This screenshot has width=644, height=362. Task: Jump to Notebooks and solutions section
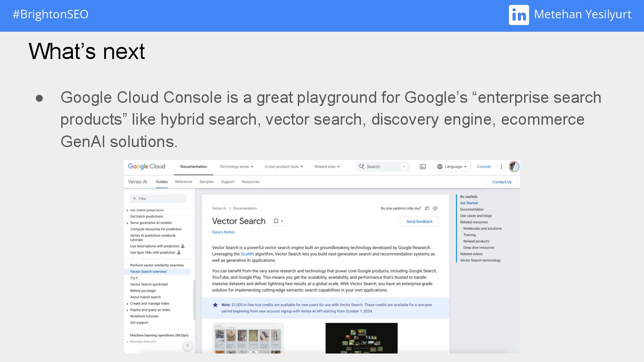point(483,229)
